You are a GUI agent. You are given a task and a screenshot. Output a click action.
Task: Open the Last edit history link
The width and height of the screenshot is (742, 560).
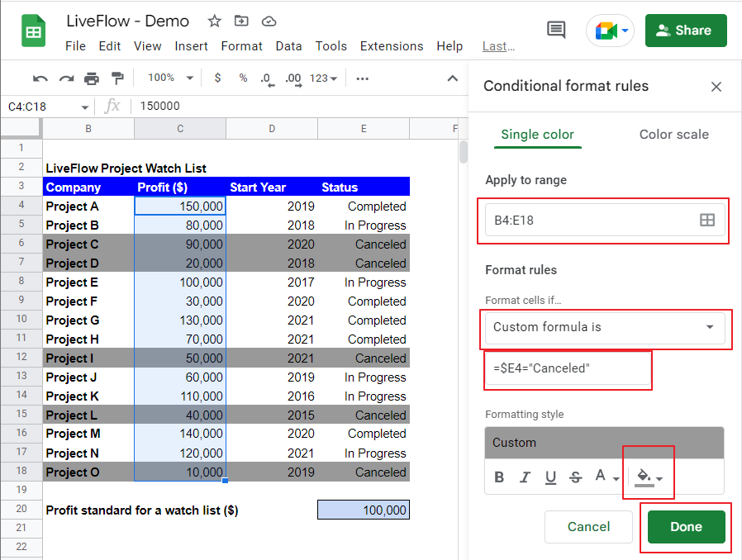pyautogui.click(x=498, y=46)
